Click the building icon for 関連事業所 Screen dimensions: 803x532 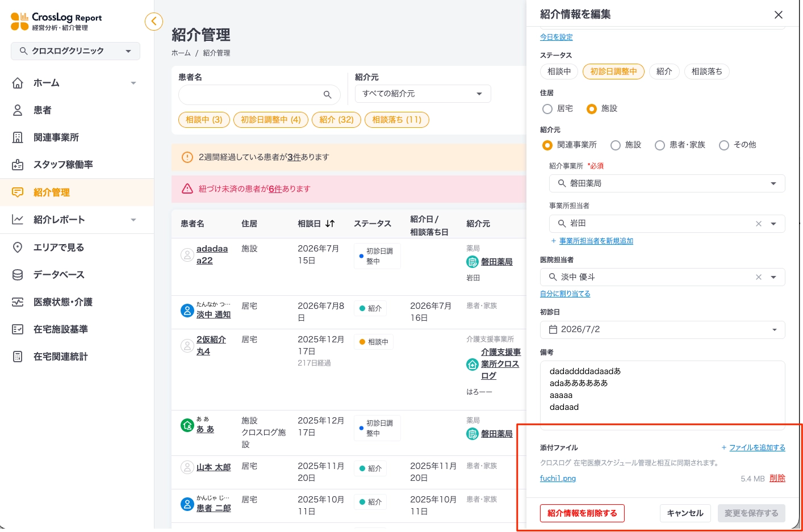pos(18,137)
